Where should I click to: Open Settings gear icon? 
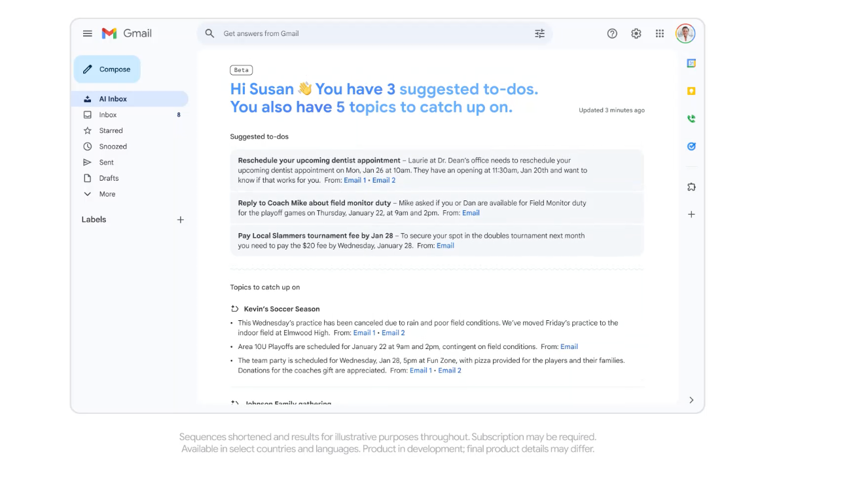click(636, 33)
